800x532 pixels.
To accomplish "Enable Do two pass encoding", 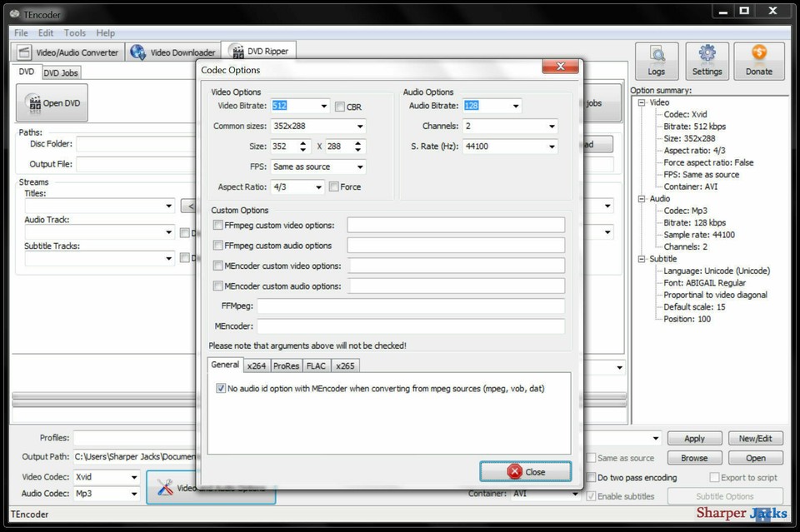I will pos(592,477).
